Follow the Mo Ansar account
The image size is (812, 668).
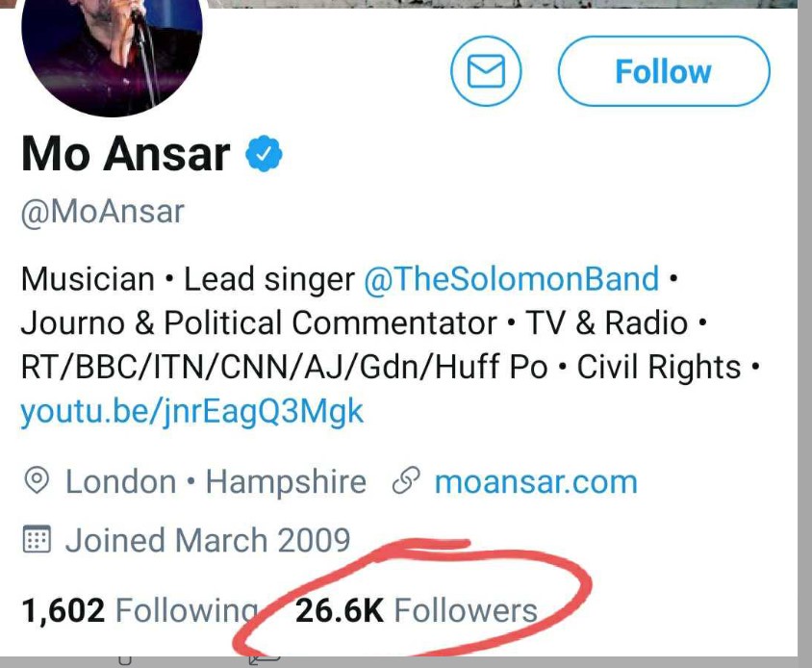pos(664,71)
